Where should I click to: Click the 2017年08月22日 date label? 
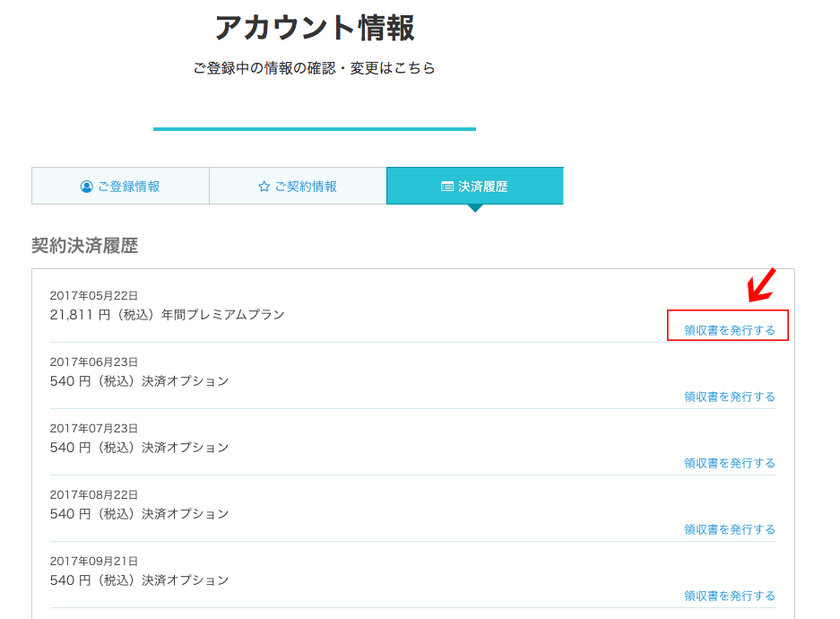point(94,494)
